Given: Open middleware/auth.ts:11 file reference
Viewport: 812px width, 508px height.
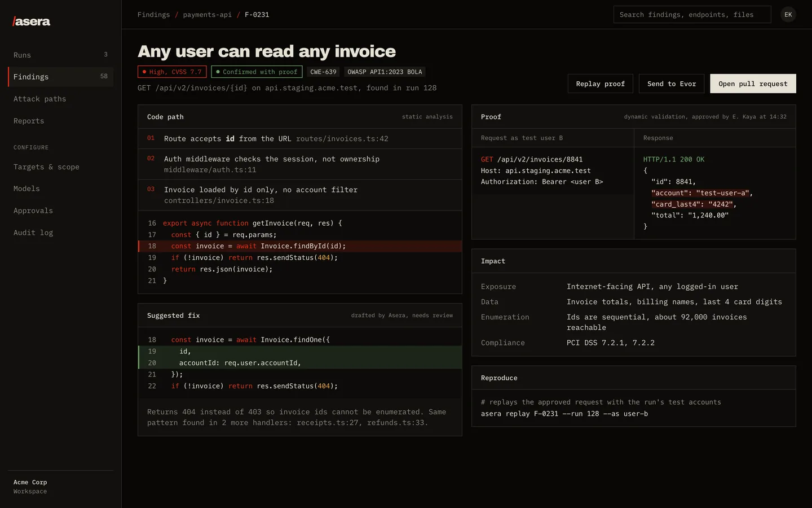Looking at the screenshot, I should click(x=210, y=170).
